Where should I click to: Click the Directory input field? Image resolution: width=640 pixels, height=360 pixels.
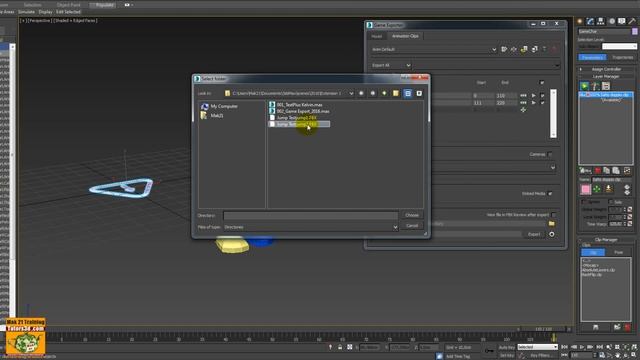311,215
